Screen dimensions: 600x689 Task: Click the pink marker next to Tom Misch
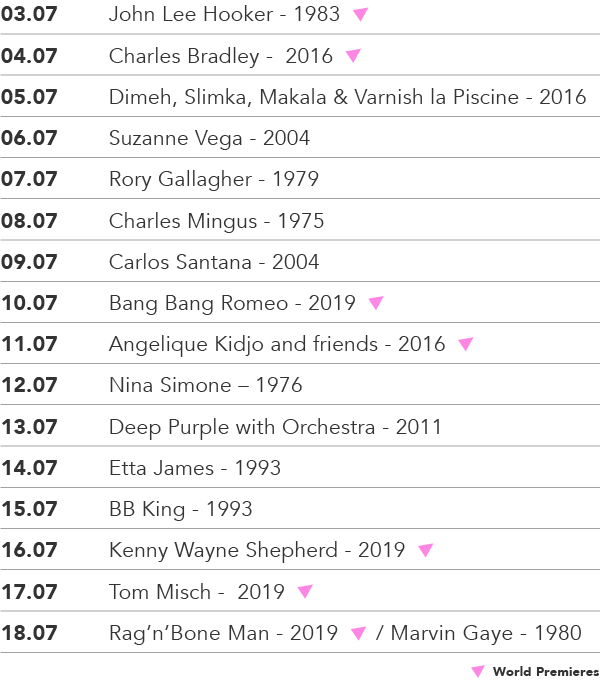click(x=305, y=591)
